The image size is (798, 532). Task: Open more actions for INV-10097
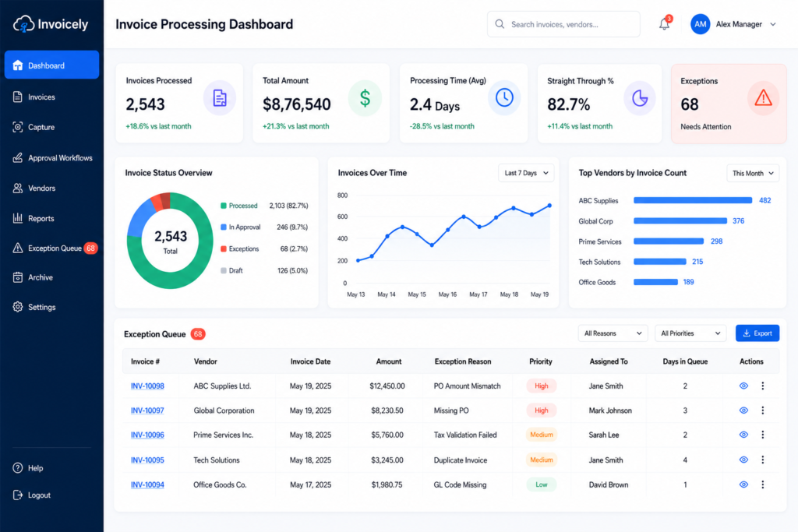[x=762, y=410]
